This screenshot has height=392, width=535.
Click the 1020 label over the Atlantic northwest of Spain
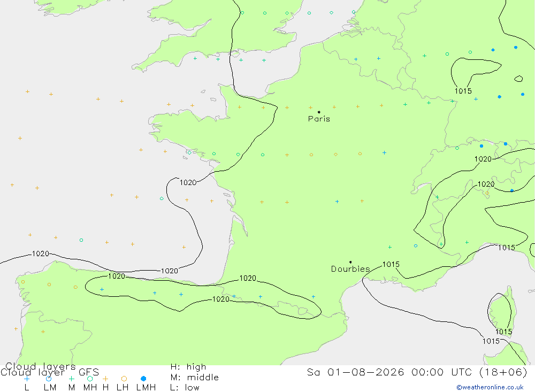click(40, 254)
